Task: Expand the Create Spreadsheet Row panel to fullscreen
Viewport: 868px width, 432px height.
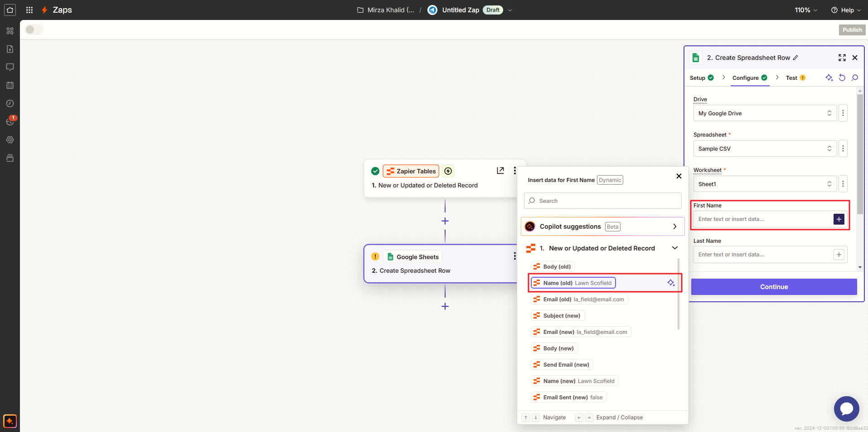Action: point(842,58)
